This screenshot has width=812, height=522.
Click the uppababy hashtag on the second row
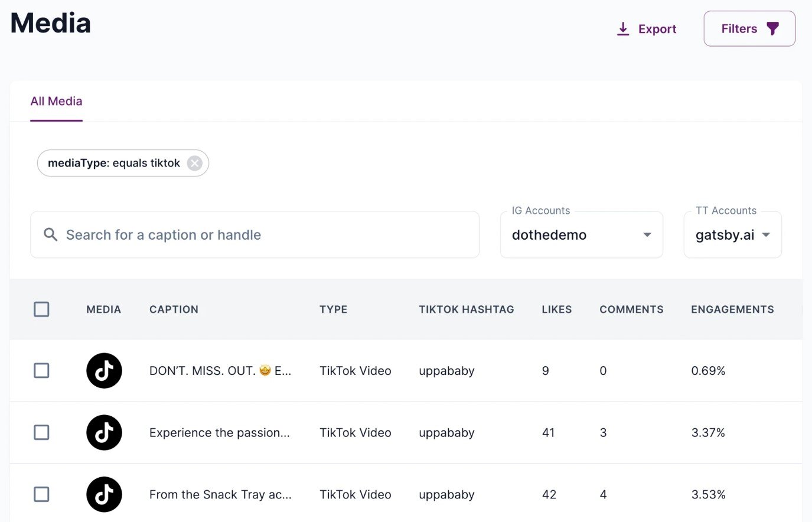click(446, 432)
